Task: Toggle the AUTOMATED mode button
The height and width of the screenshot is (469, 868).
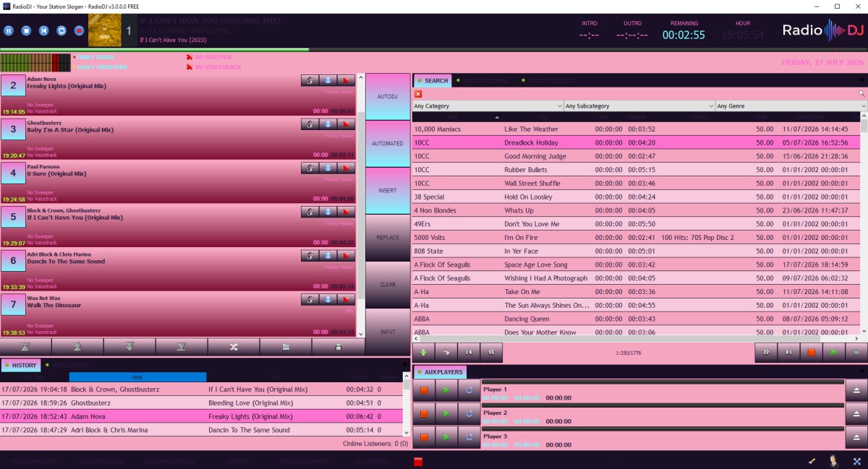Action: coord(388,143)
